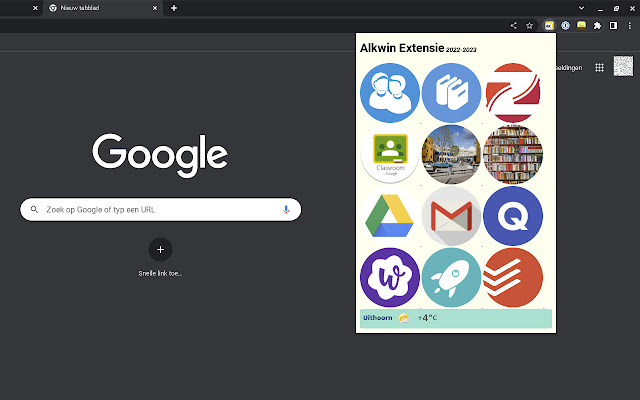Open the rocket icon shortcut
The width and height of the screenshot is (640, 400).
pyautogui.click(x=452, y=277)
